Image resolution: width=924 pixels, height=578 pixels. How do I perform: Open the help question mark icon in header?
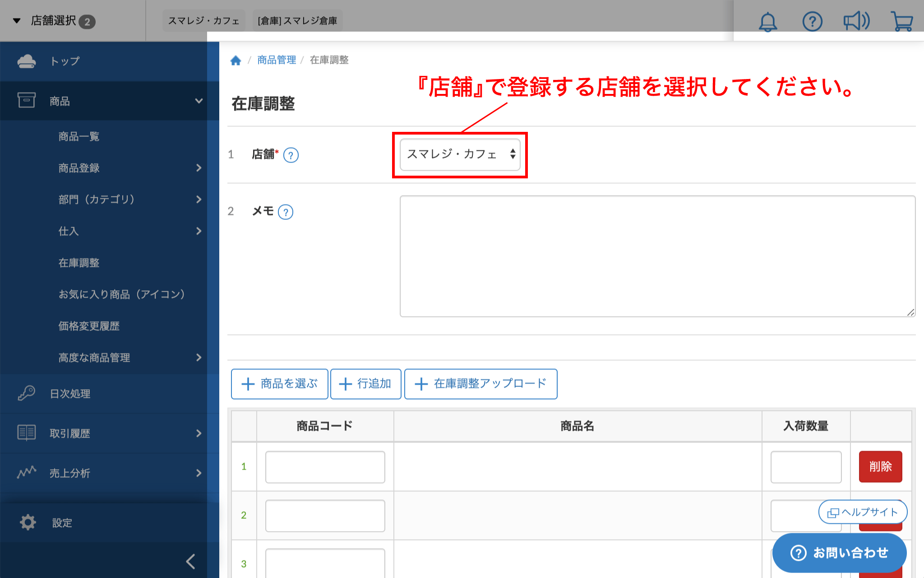[x=812, y=22]
